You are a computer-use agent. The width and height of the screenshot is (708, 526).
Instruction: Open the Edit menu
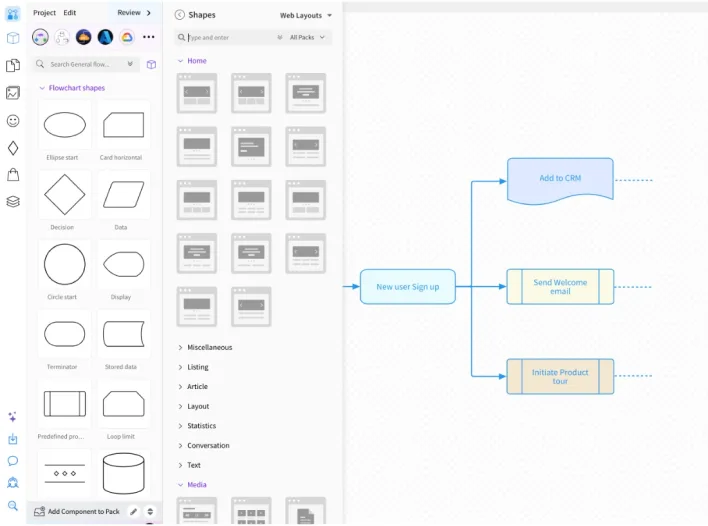pos(70,13)
